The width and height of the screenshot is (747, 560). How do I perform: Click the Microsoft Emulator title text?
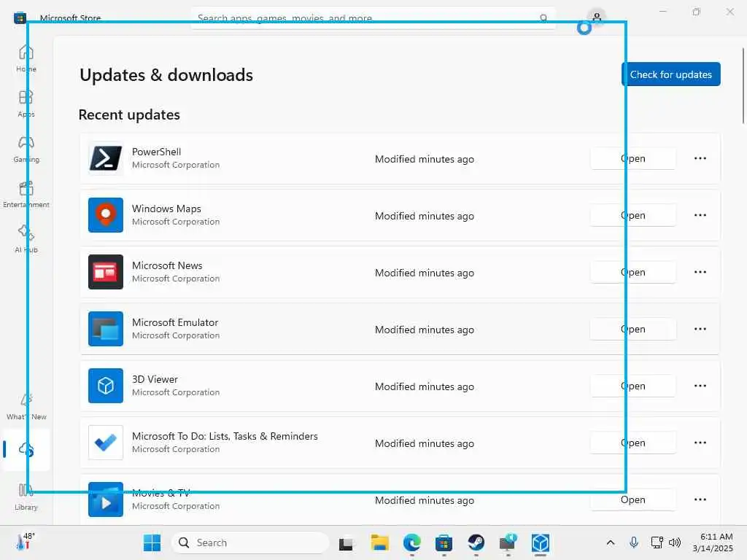click(x=175, y=322)
